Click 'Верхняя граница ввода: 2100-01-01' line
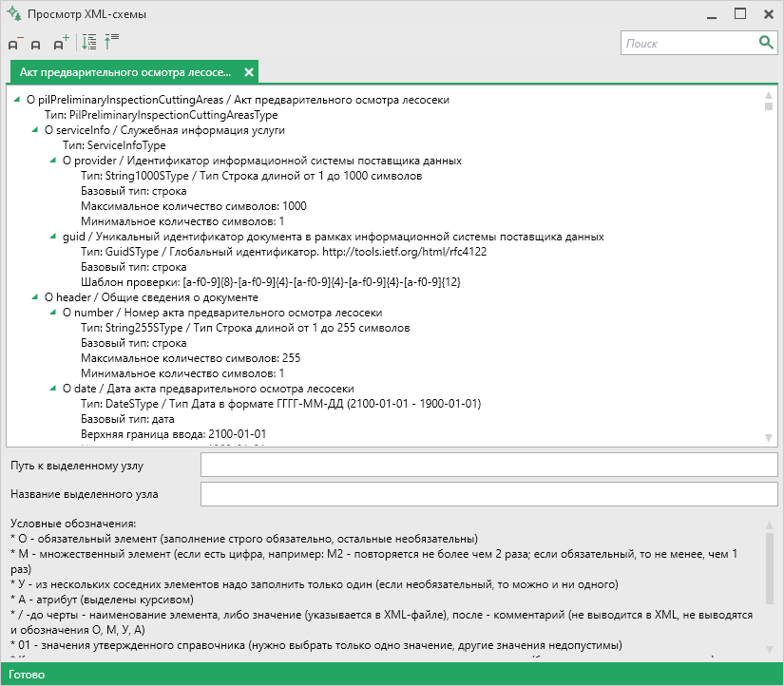Viewport: 784px width, 686px height. (174, 434)
